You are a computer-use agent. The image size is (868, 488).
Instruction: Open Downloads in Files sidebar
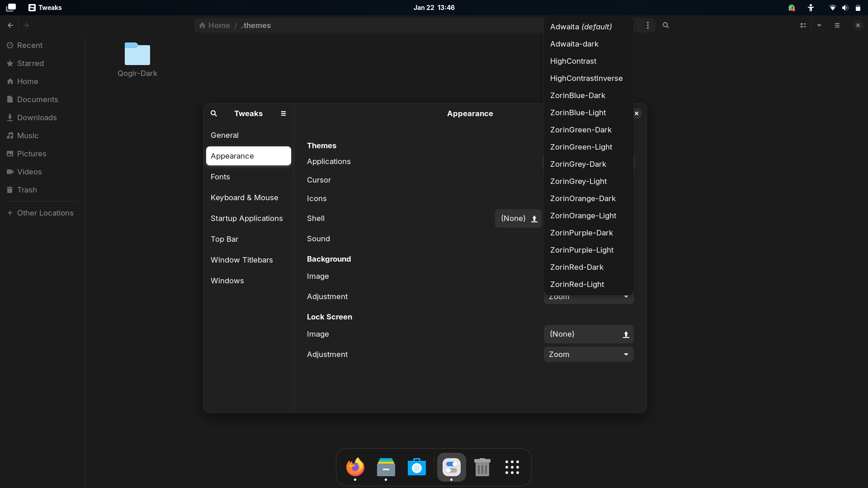tap(42, 117)
